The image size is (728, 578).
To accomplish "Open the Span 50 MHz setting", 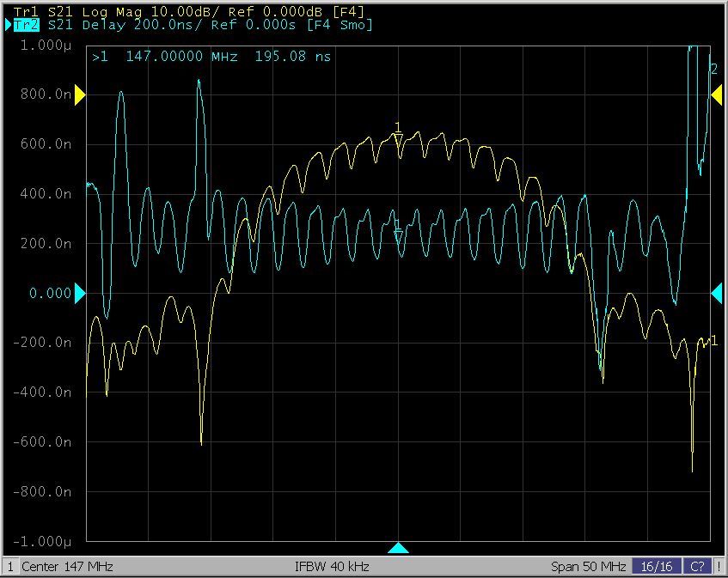I will [588, 567].
